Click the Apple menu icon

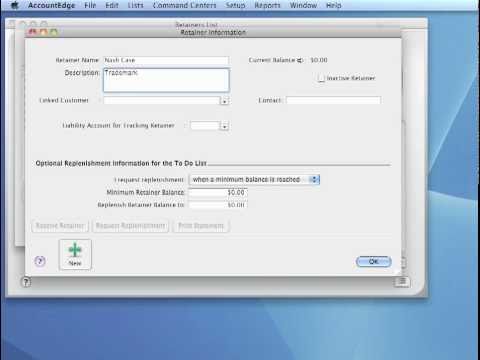click(14, 5)
